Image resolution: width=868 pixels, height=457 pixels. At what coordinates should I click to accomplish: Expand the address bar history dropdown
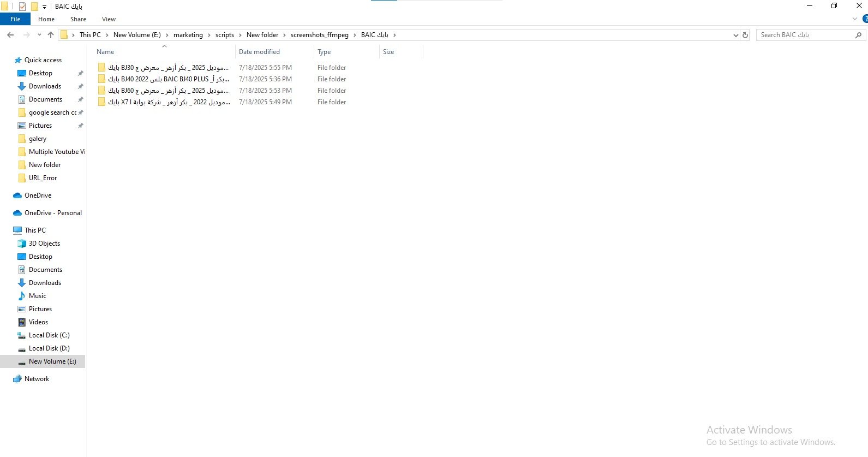pos(735,35)
